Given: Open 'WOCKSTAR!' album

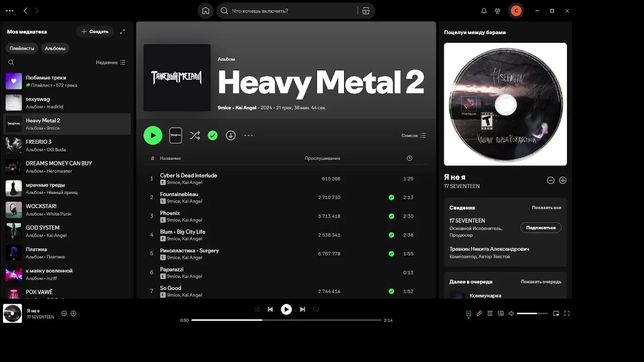Looking at the screenshot, I should click(x=67, y=210).
